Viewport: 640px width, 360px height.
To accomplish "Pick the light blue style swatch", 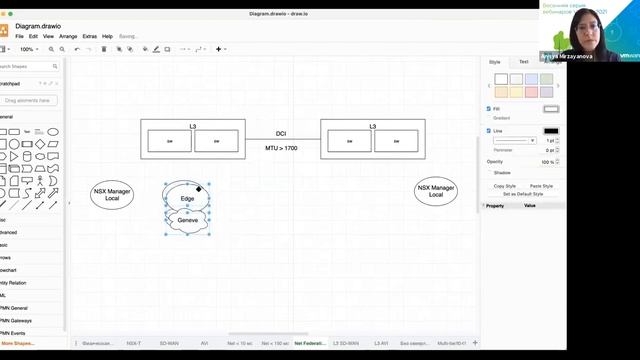I will (x=531, y=79).
